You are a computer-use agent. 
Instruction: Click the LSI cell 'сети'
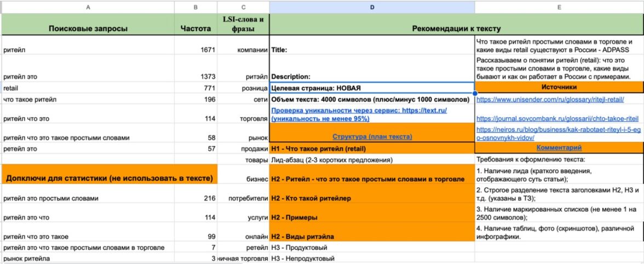(244, 99)
